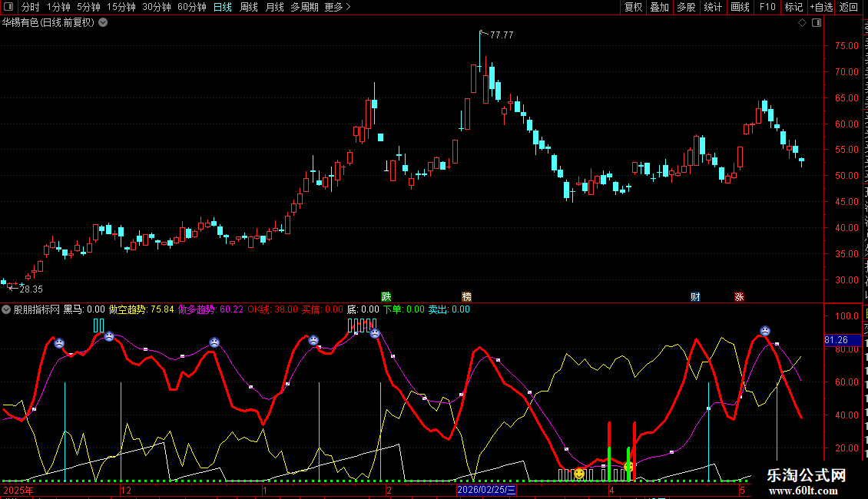
Task: Click the red 涨 event marker
Action: [739, 297]
